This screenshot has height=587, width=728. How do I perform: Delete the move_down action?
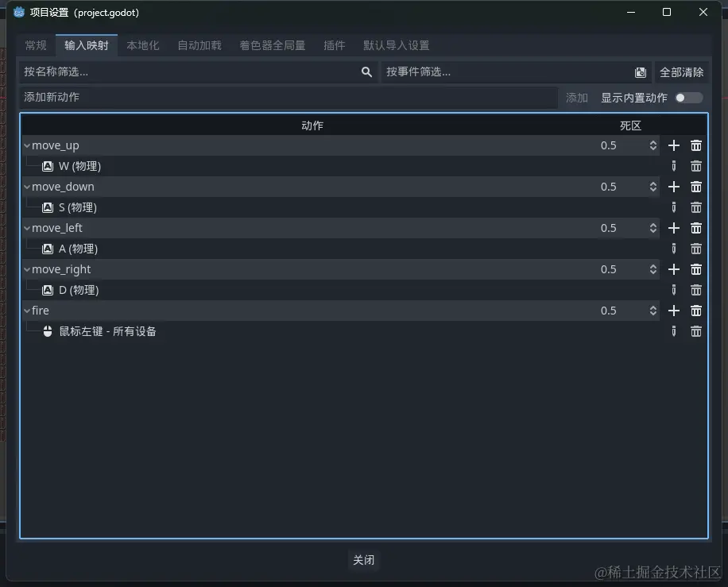[696, 187]
